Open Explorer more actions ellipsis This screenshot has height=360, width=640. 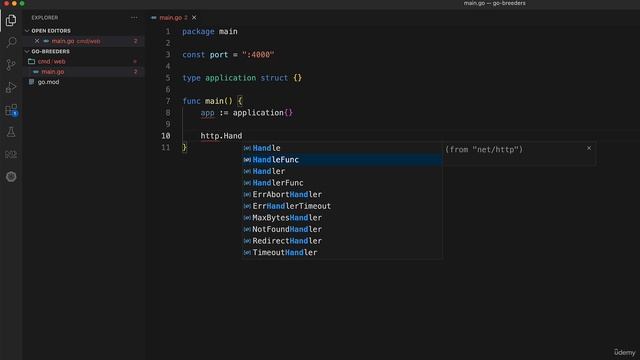point(134,18)
